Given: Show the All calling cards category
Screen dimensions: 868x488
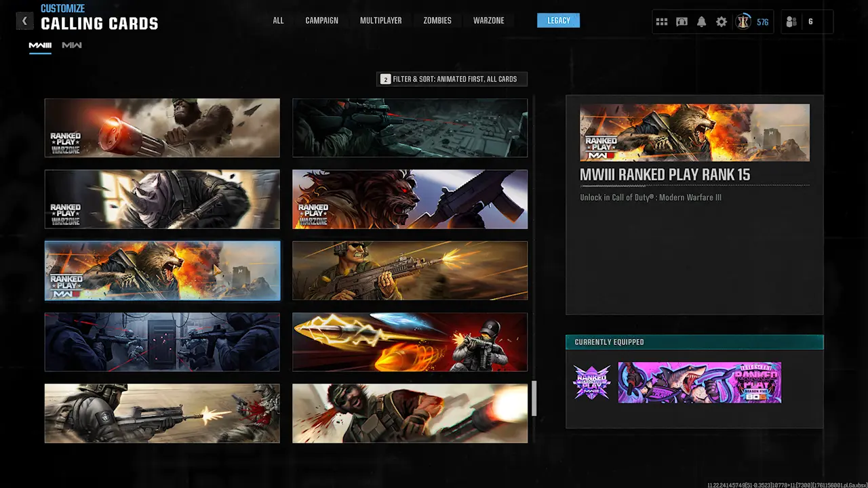Looking at the screenshot, I should click(278, 20).
